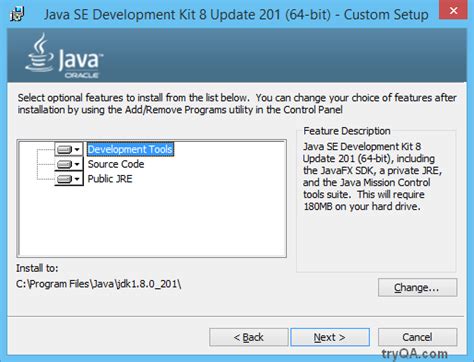Open the Development Tools feature dropdown
Image resolution: width=474 pixels, height=362 pixels.
[x=69, y=149]
